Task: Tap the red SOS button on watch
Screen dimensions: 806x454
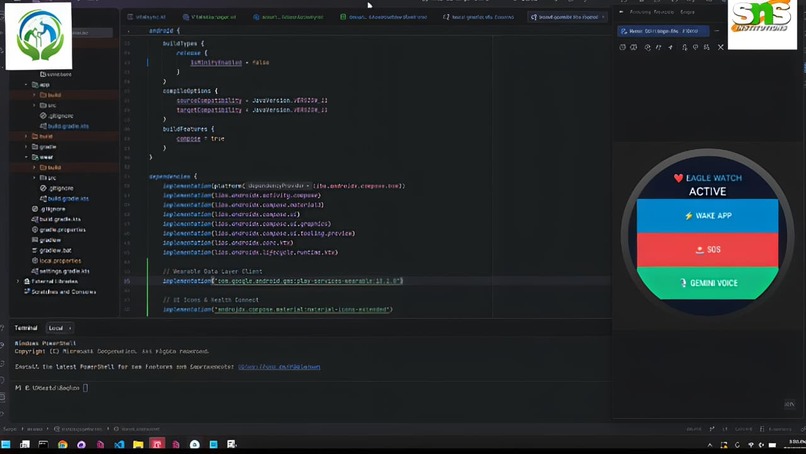Action: click(707, 250)
